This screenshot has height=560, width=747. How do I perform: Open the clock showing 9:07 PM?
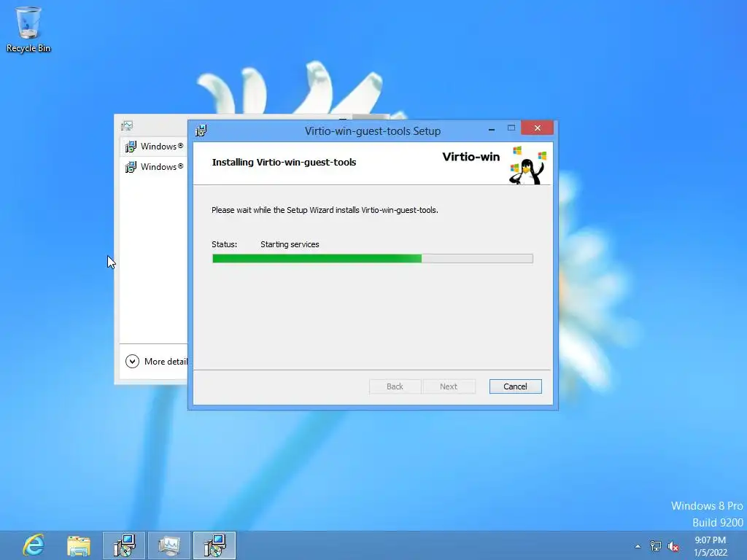711,546
